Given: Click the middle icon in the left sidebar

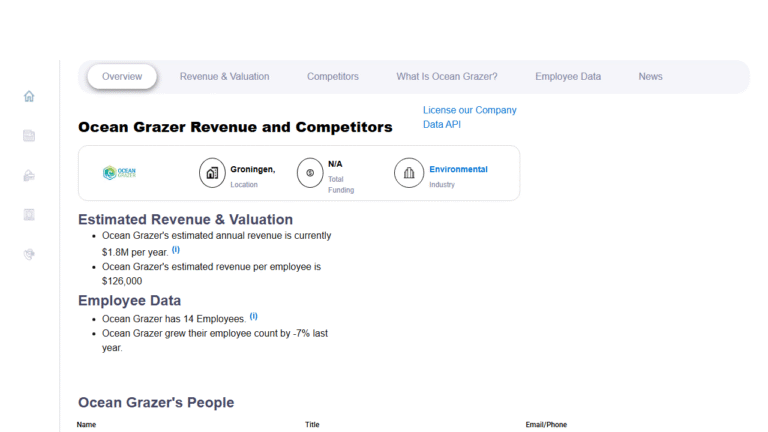Looking at the screenshot, I should (29, 175).
